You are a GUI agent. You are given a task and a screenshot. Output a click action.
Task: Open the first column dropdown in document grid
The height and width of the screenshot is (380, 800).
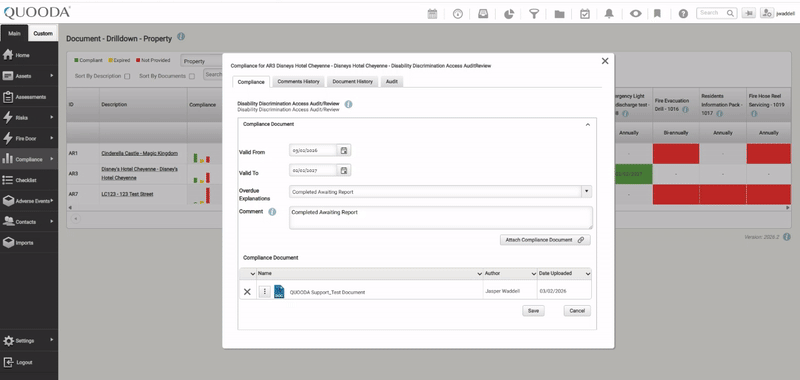252,274
